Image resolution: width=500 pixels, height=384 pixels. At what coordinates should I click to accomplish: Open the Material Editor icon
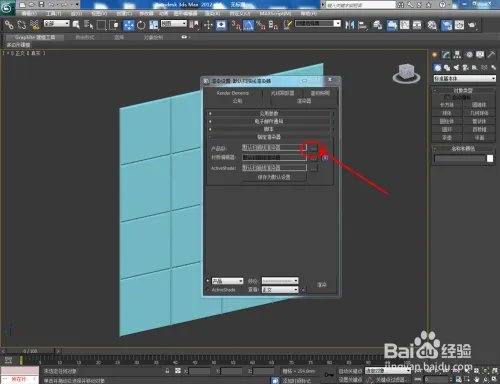(432, 25)
